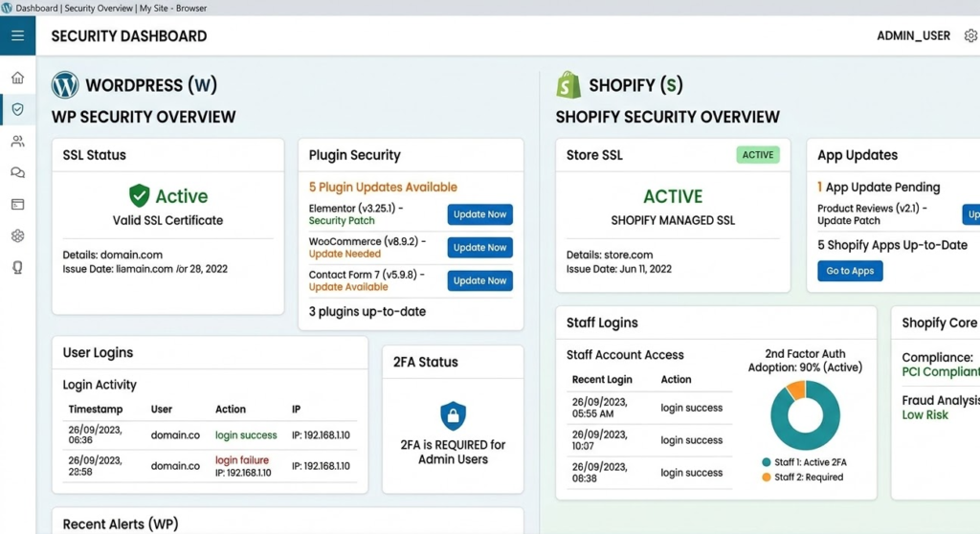Click Update Now for Contact Form 7
The height and width of the screenshot is (534, 980).
coord(479,280)
